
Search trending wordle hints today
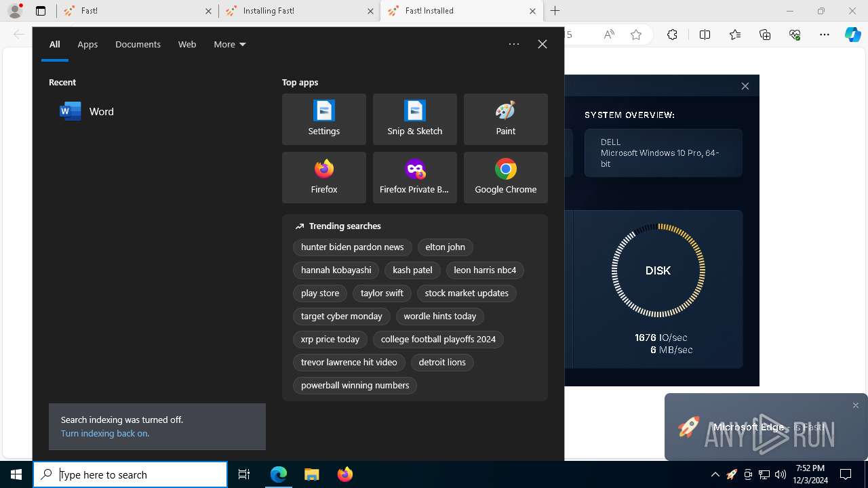[x=440, y=317]
